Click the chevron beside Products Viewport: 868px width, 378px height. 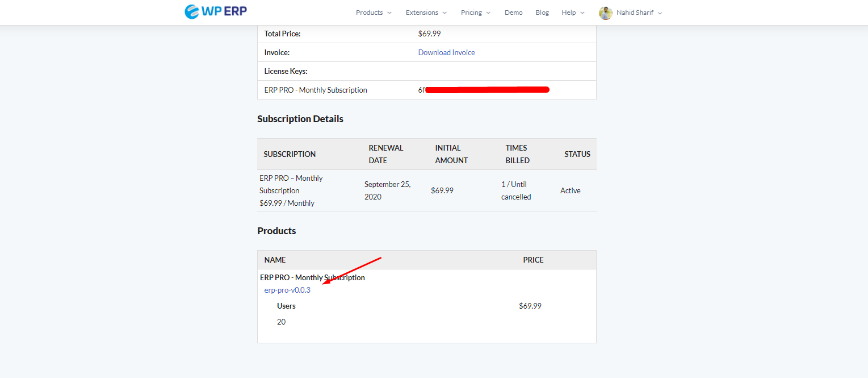pyautogui.click(x=389, y=13)
